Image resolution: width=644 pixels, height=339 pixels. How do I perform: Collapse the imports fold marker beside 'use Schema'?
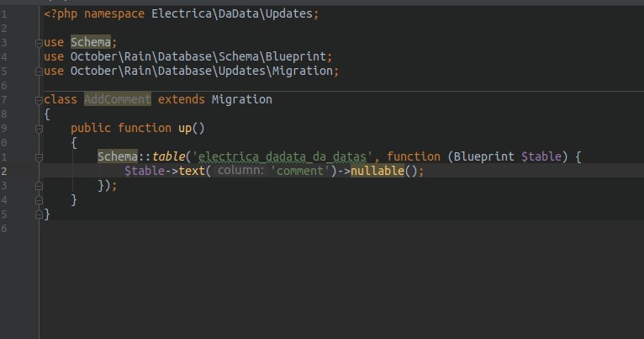[x=39, y=43]
